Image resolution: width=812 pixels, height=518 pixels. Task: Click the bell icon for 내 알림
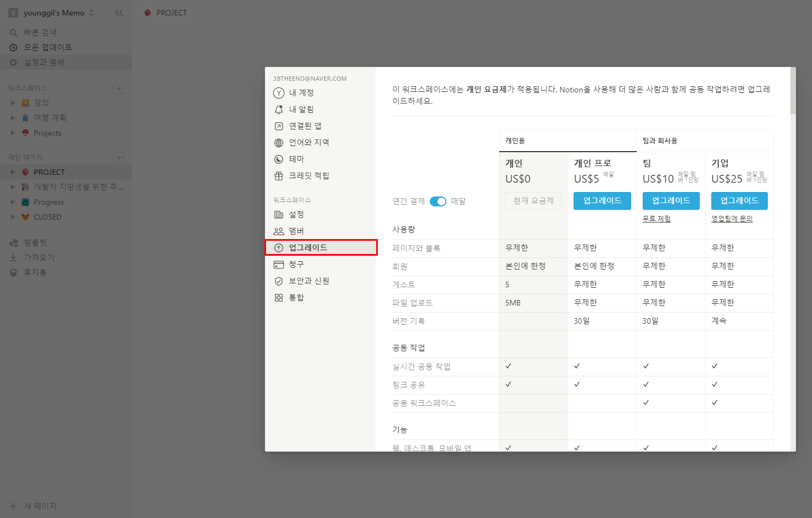coord(279,110)
